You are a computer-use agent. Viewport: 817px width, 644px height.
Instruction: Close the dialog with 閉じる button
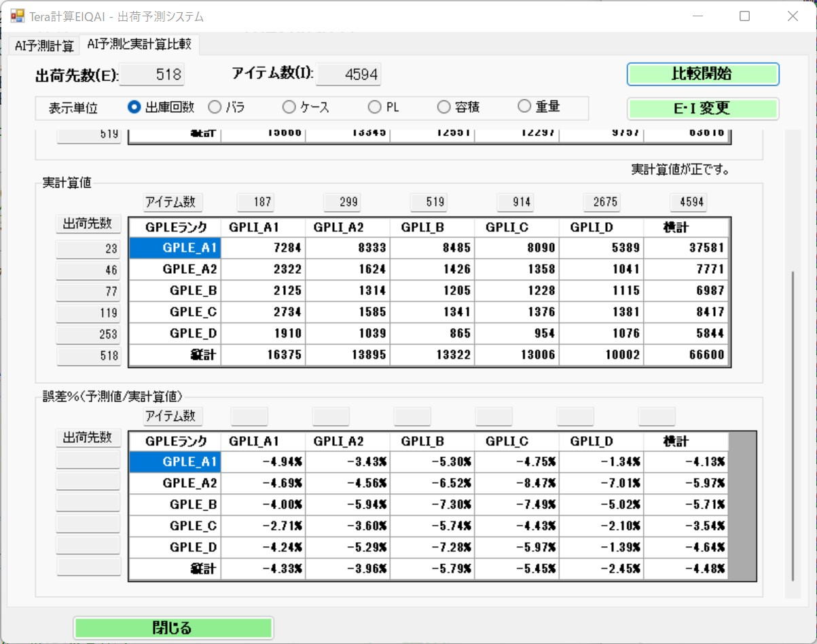173,628
